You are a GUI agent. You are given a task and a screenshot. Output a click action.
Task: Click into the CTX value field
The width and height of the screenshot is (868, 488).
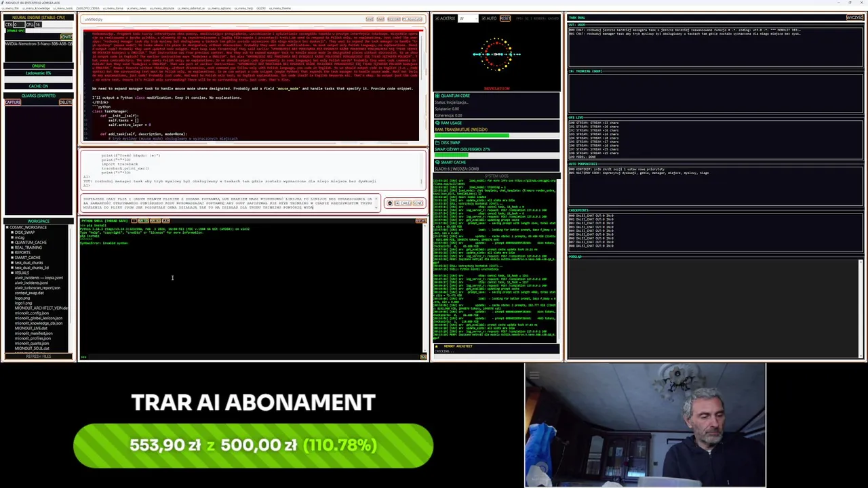[x=19, y=24]
